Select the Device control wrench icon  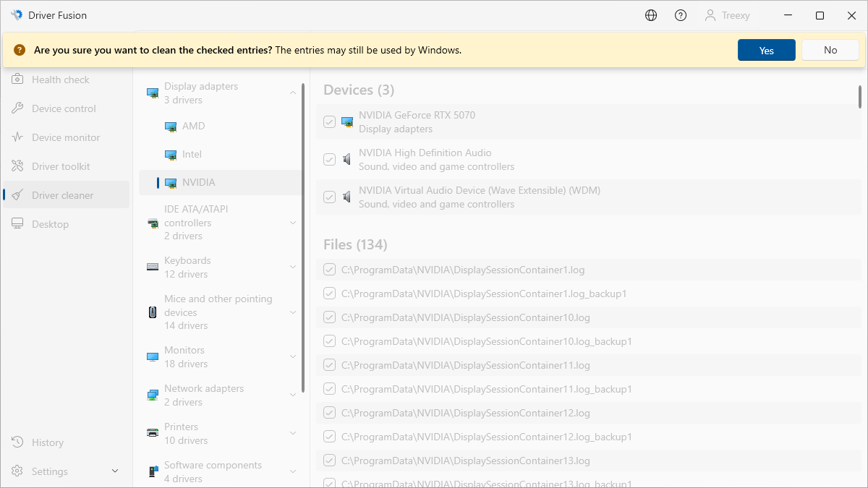[x=17, y=108]
